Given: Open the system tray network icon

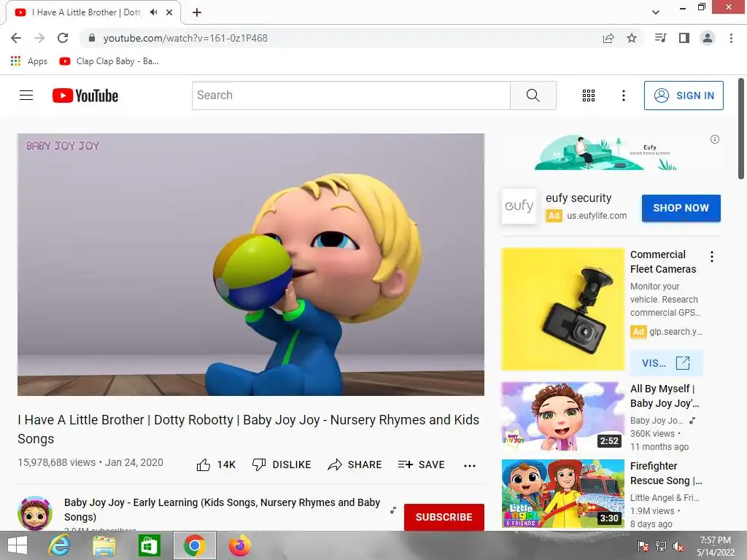Looking at the screenshot, I should point(661,546).
